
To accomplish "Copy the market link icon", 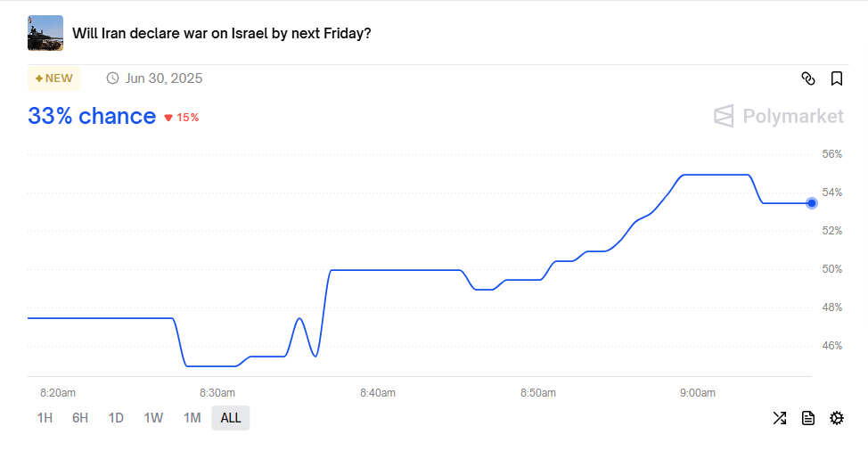I will point(808,78).
